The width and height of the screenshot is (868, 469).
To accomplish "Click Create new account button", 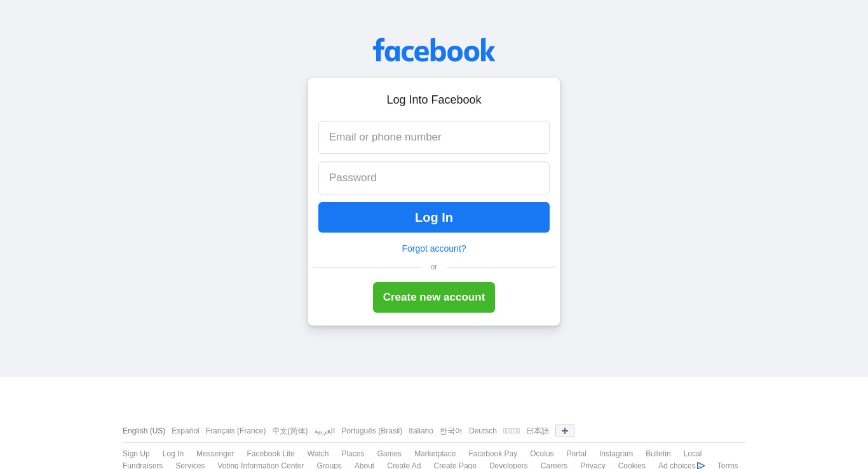I will point(434,297).
